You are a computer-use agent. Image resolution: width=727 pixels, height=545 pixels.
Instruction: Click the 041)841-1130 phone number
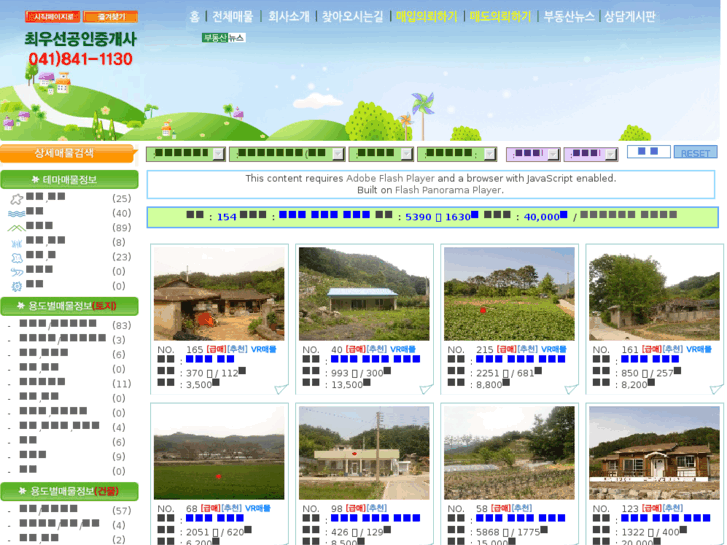(81, 59)
